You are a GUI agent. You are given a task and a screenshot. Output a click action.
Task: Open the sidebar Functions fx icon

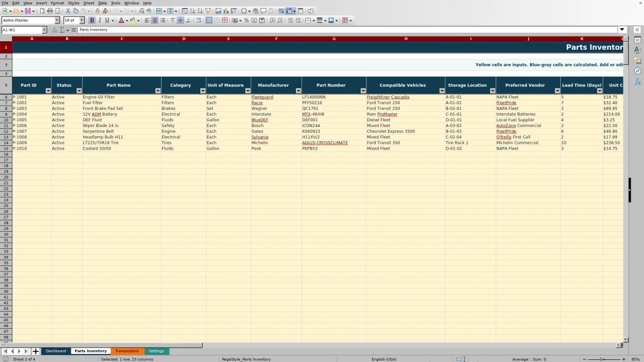point(638,82)
